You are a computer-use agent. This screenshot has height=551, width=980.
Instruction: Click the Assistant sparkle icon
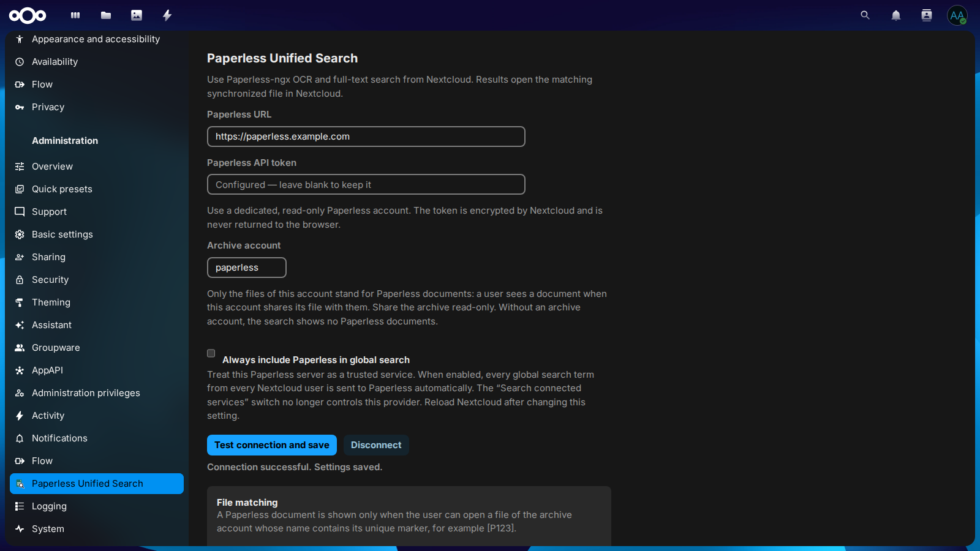click(20, 325)
